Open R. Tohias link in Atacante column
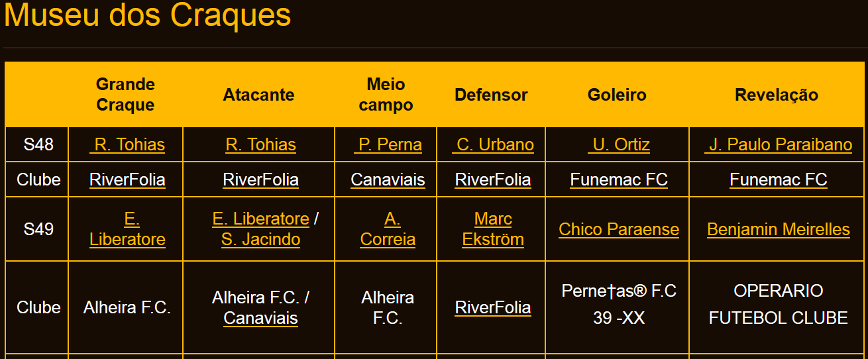This screenshot has height=359, width=868. [260, 144]
